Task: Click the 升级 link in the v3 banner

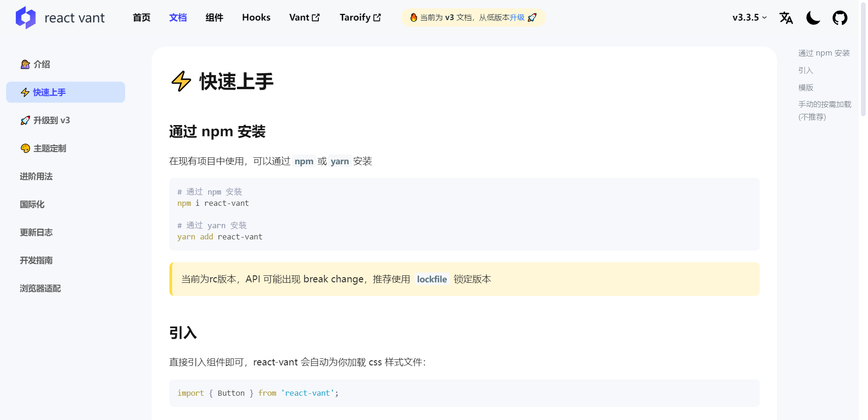Action: tap(517, 17)
